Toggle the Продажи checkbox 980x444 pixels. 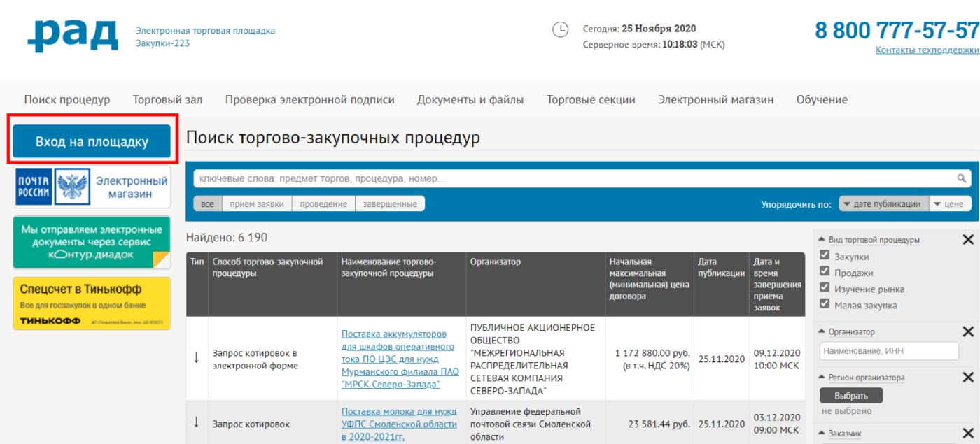pos(825,272)
